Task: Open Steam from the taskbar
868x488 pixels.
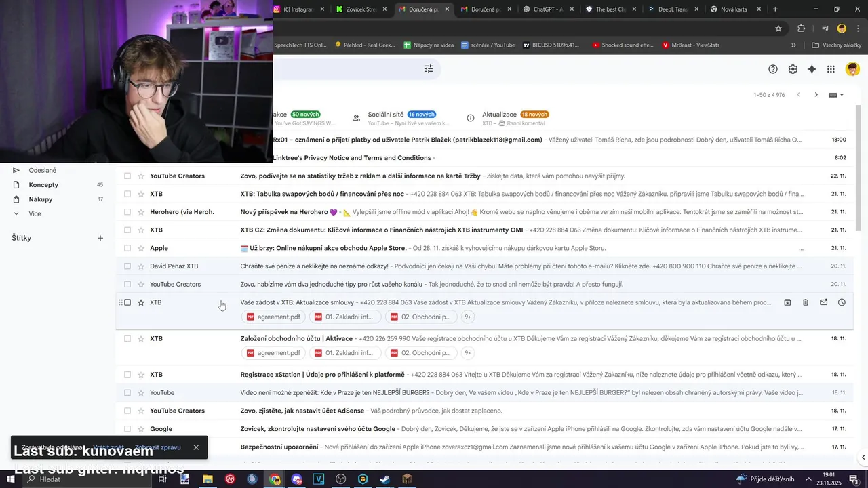Action: pos(384,479)
